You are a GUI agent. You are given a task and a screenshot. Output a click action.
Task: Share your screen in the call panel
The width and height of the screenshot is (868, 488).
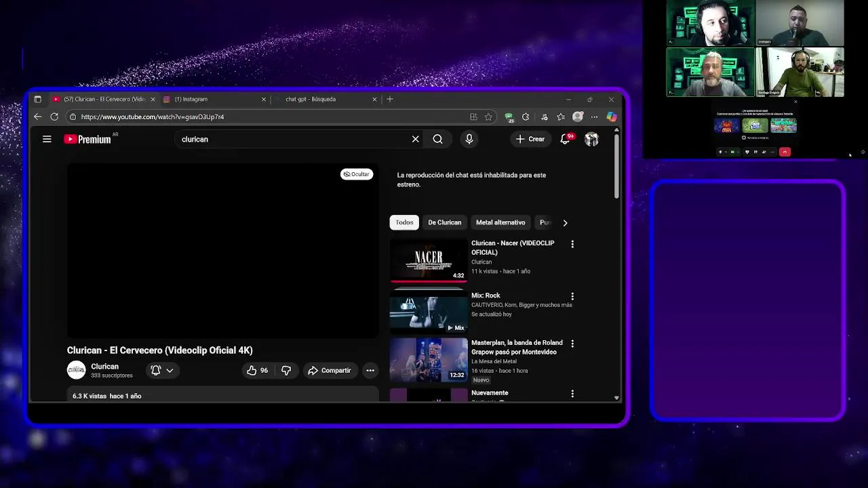[x=747, y=152]
